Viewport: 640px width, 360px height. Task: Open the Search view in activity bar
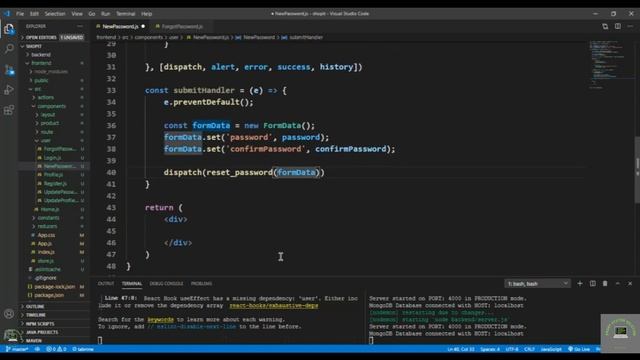[x=9, y=49]
